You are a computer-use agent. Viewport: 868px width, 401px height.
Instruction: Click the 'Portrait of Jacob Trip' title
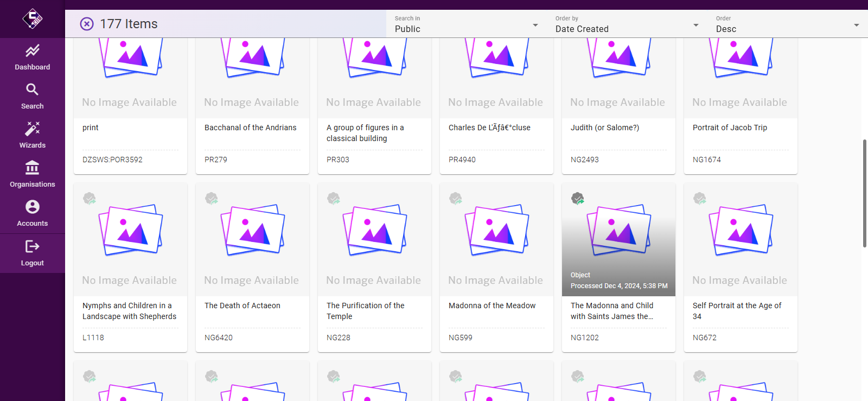[x=730, y=128]
